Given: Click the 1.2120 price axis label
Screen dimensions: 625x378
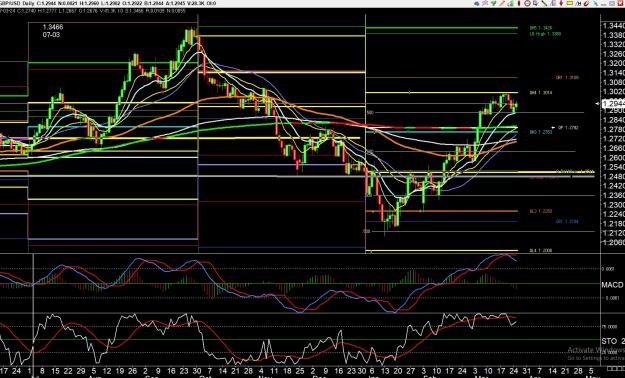Looking at the screenshot, I should (613, 233).
